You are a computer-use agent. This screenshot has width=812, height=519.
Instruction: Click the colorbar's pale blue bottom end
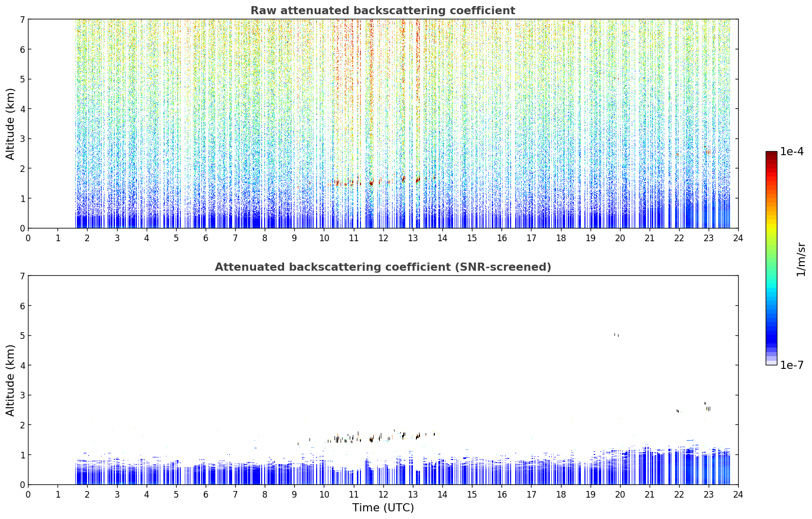[x=771, y=362]
